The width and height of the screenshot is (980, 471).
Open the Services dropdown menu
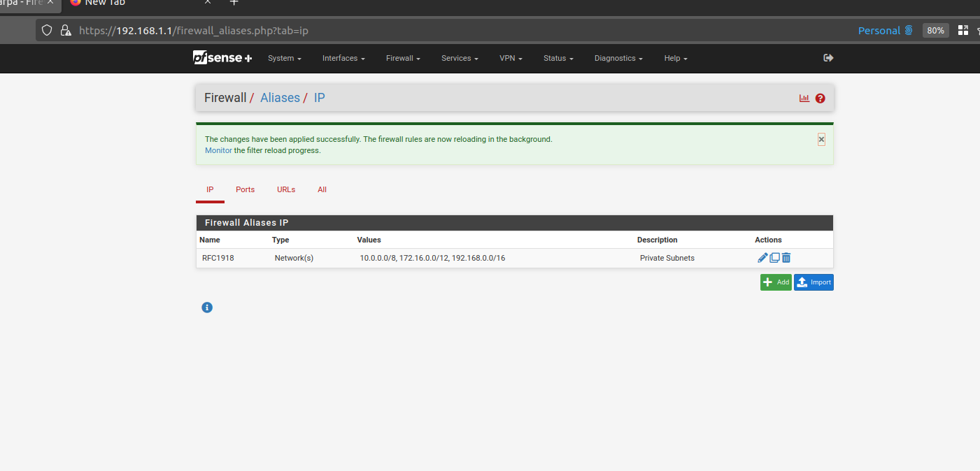[460, 58]
